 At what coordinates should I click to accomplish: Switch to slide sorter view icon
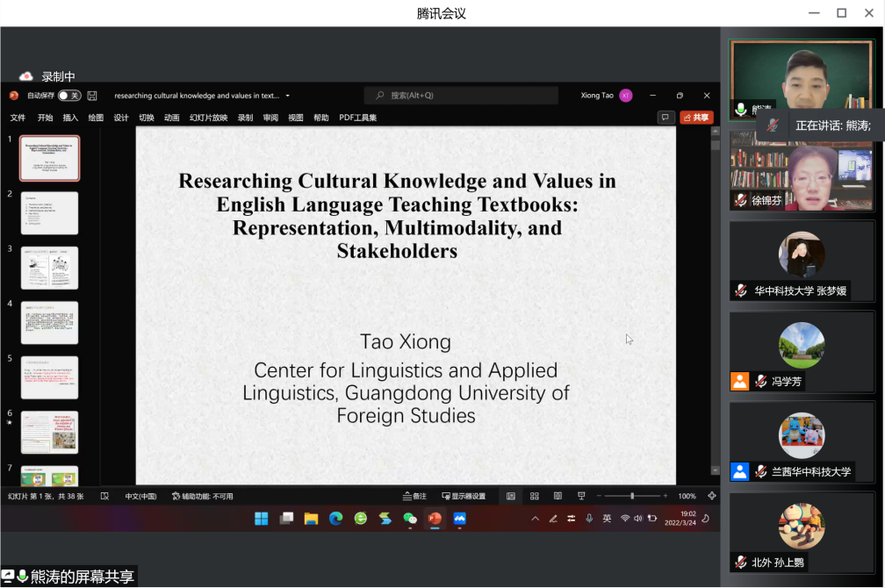(x=534, y=496)
